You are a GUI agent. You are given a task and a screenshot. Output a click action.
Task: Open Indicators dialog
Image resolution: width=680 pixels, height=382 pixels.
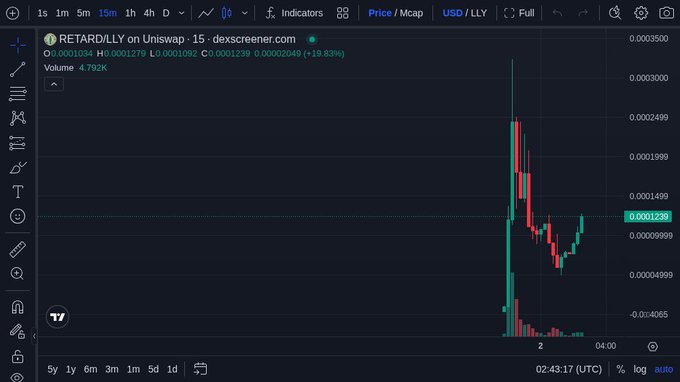tap(294, 13)
